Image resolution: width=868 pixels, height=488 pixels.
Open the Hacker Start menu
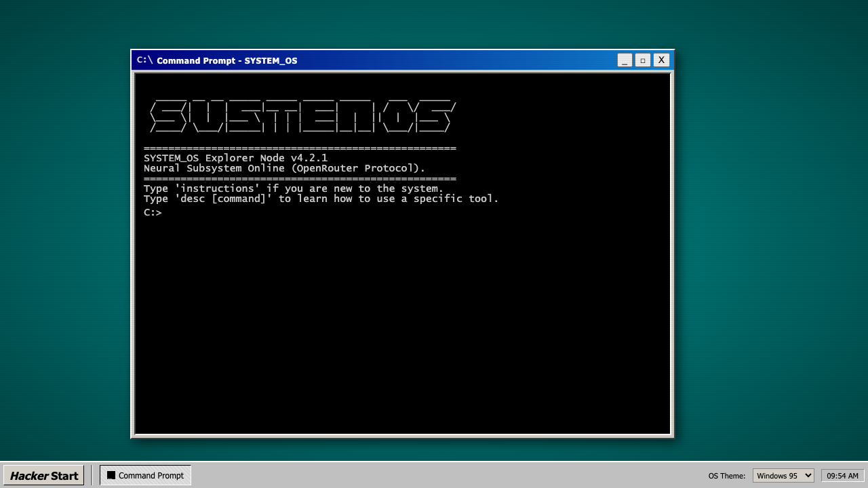pyautogui.click(x=43, y=475)
